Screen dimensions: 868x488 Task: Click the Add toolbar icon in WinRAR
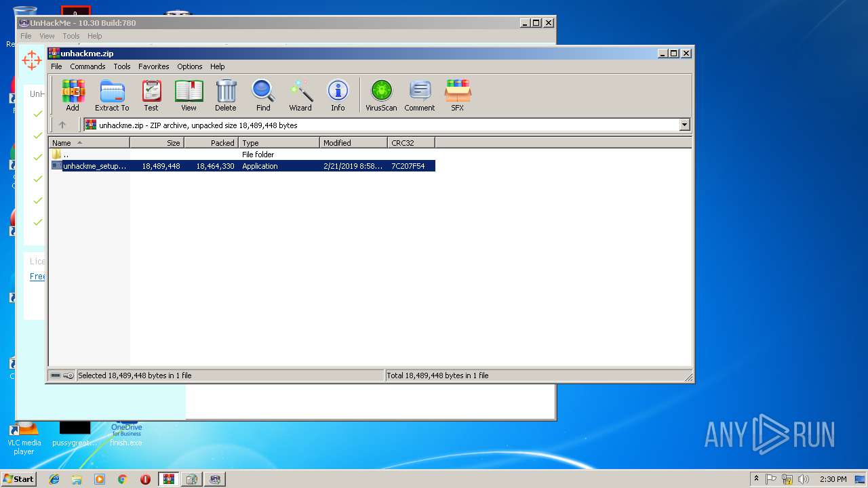point(73,95)
